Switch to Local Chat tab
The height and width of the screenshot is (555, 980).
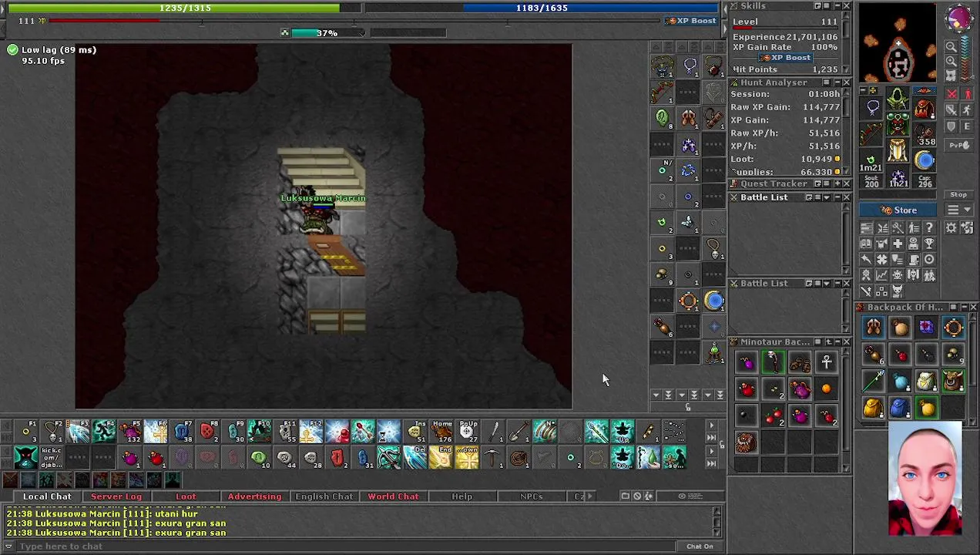click(47, 496)
